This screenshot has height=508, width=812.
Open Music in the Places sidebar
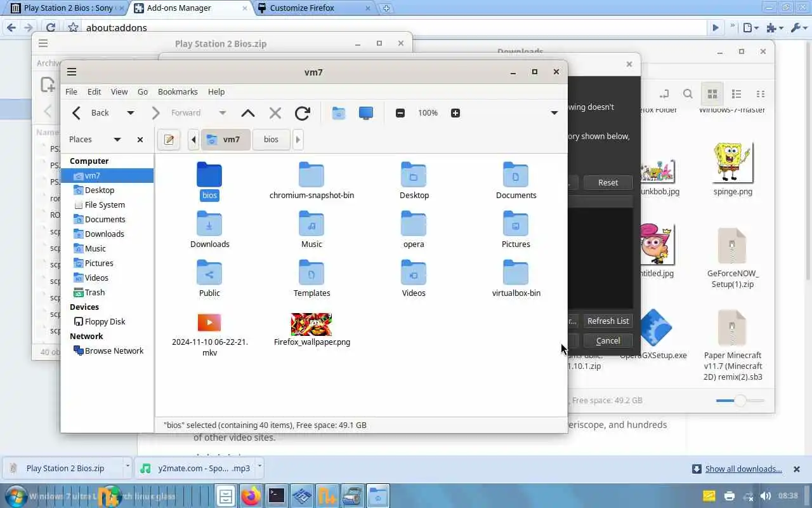(95, 249)
